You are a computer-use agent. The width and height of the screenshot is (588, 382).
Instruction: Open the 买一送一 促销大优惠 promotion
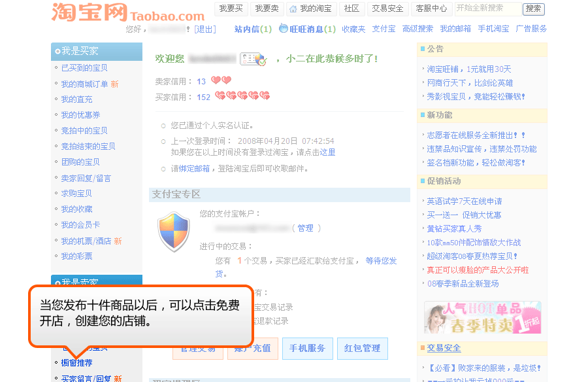[x=464, y=215]
